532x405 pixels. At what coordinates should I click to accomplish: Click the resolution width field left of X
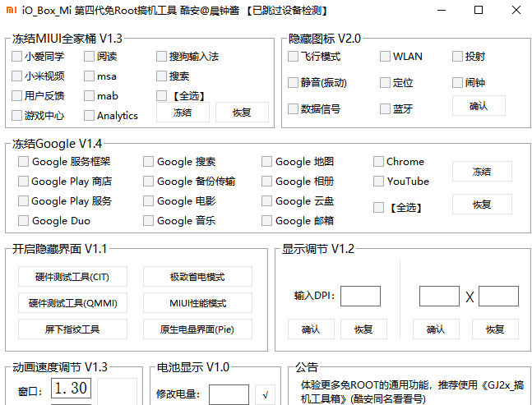(439, 297)
